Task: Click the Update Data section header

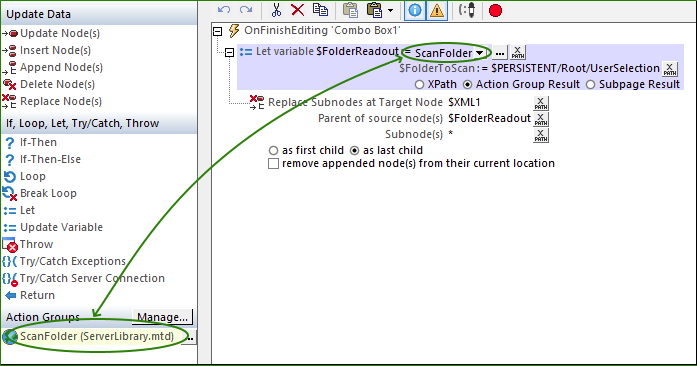Action: 99,14
